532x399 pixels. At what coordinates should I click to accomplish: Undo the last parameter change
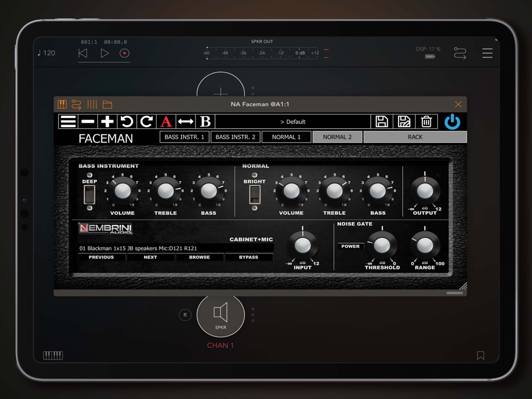point(127,121)
